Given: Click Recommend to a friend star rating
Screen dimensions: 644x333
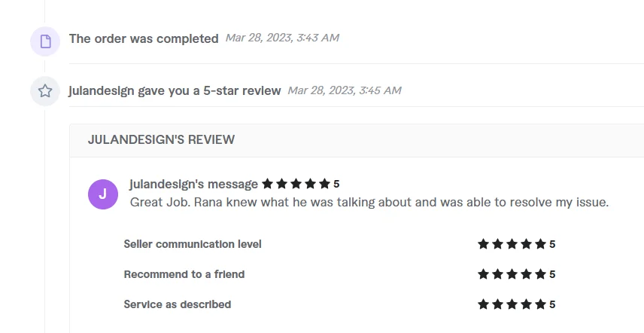Looking at the screenshot, I should pos(516,274).
